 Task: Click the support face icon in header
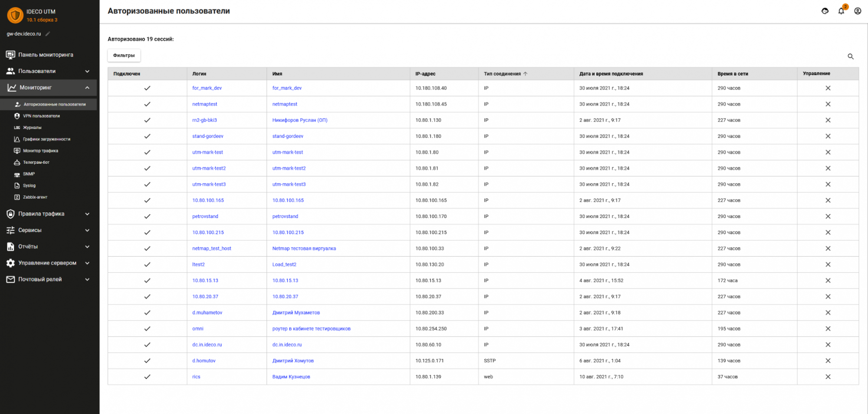pos(825,11)
